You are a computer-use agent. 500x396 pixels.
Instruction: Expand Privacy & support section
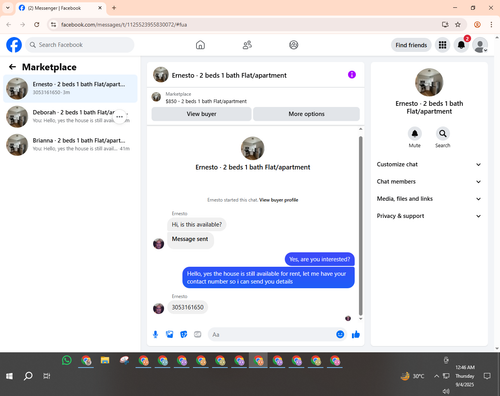click(x=429, y=216)
